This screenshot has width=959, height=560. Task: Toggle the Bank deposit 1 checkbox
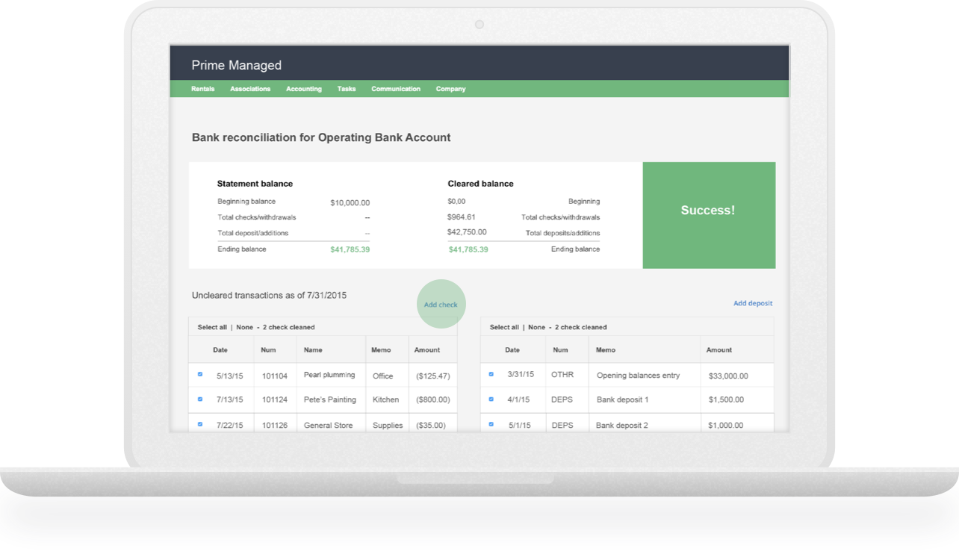[x=491, y=399]
